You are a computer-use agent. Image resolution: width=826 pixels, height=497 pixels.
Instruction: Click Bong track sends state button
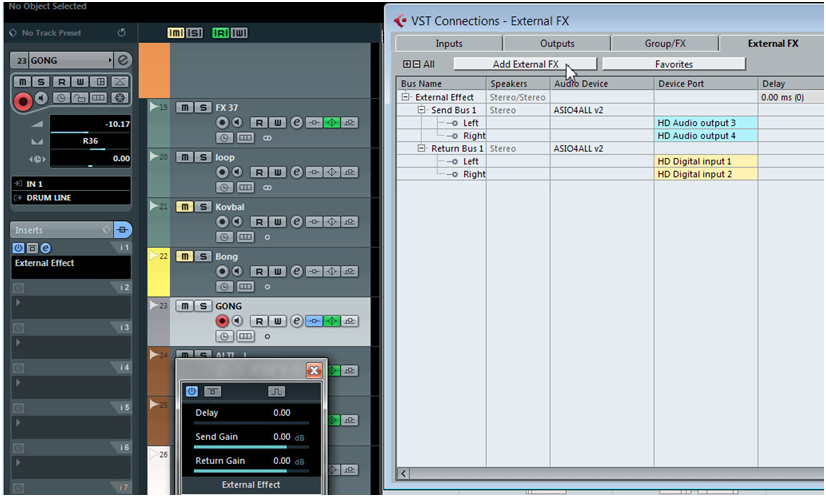[x=349, y=271]
